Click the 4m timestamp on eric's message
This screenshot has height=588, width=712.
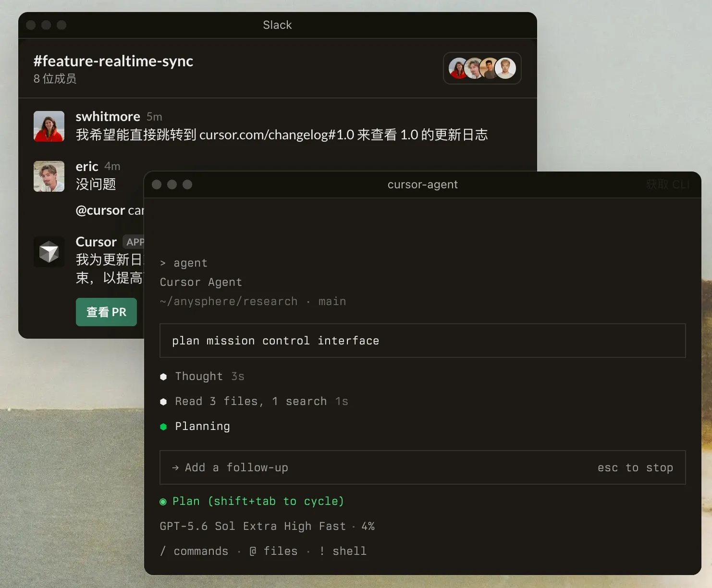(x=112, y=167)
